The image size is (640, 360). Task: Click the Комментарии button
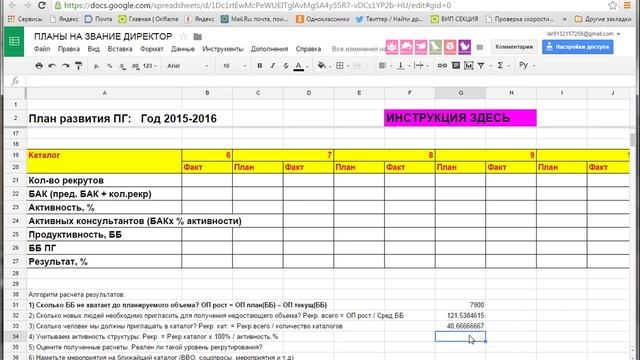tap(514, 47)
